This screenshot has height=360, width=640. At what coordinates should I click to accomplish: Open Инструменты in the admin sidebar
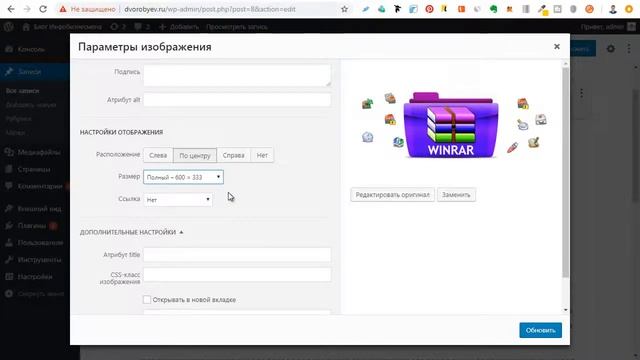click(x=39, y=260)
